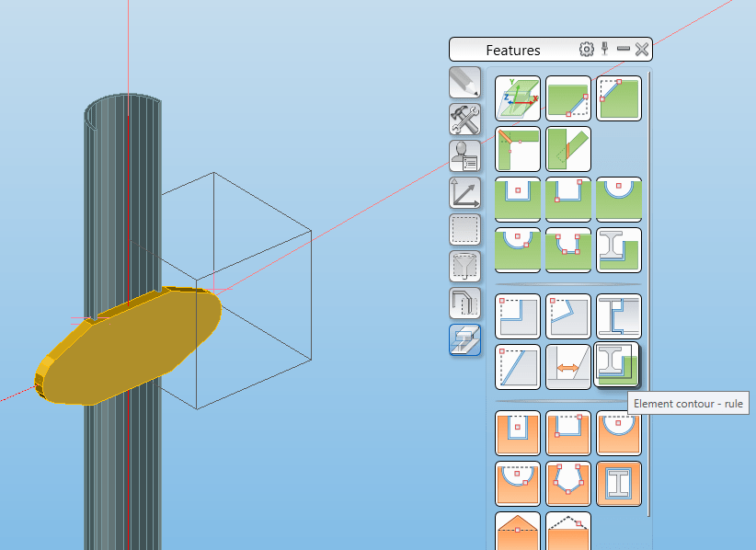
Task: Click the funnel filter sidebar icon
Action: click(x=465, y=267)
